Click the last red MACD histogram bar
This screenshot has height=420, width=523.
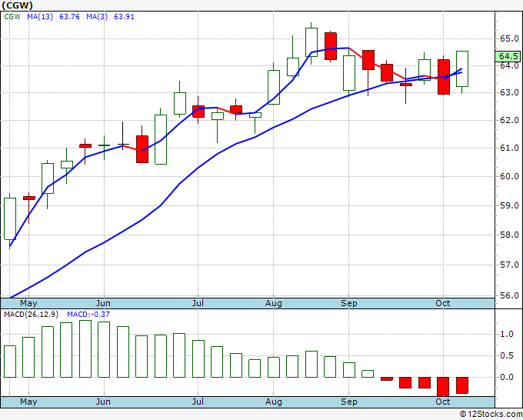(462, 385)
